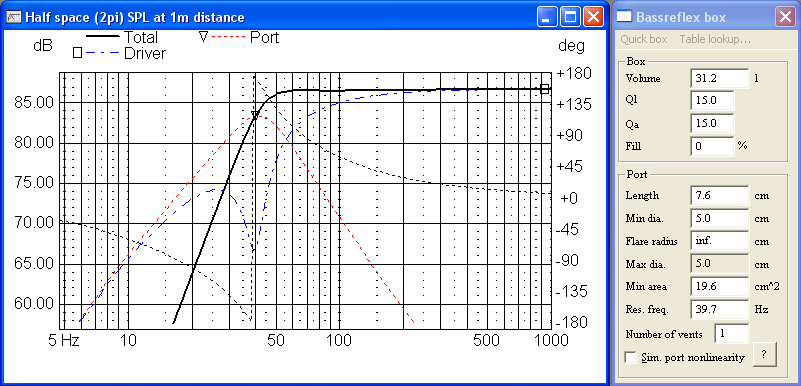Select the Ql value field
The height and width of the screenshot is (386, 801).
712,101
